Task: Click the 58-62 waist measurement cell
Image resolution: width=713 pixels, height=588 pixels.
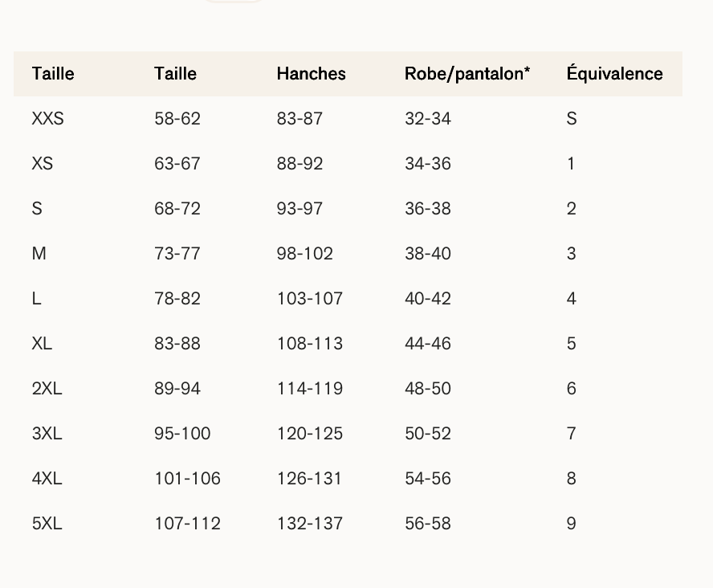Action: [x=177, y=119]
